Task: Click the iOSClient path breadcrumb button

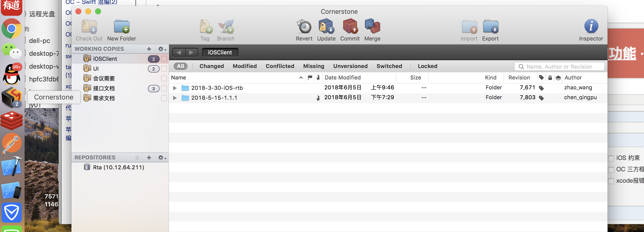Action: click(x=220, y=52)
